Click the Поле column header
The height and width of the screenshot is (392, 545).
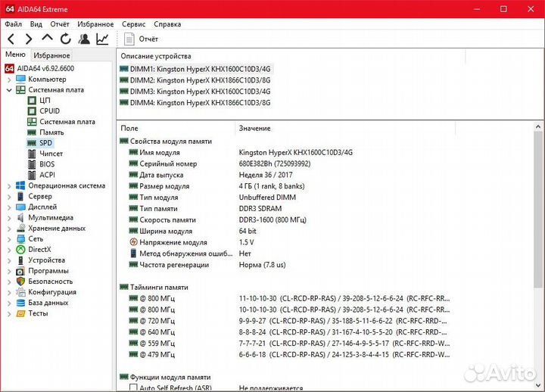tap(176, 128)
